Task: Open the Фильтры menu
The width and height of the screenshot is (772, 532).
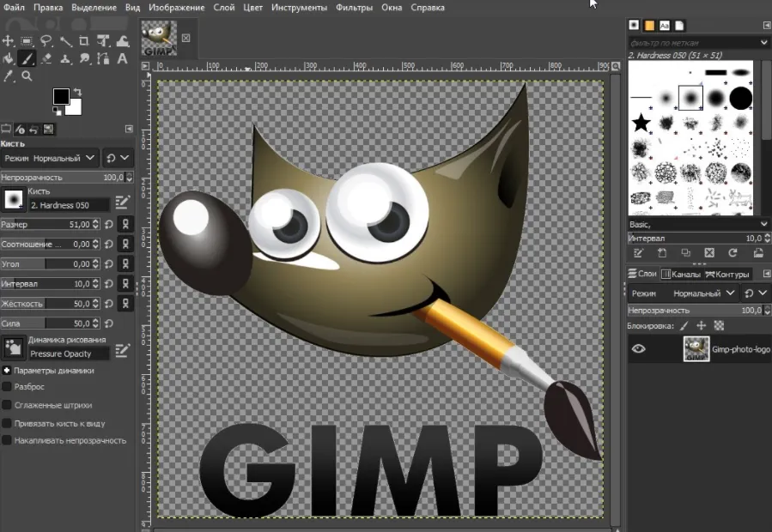Action: [354, 8]
